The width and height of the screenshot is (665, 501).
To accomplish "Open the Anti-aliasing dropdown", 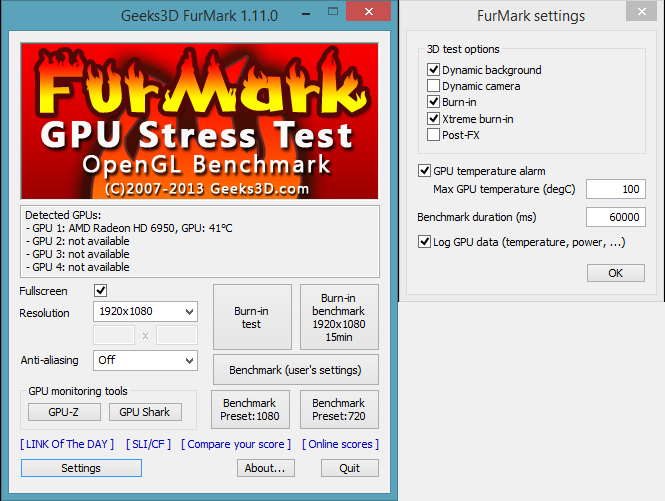I will (145, 360).
